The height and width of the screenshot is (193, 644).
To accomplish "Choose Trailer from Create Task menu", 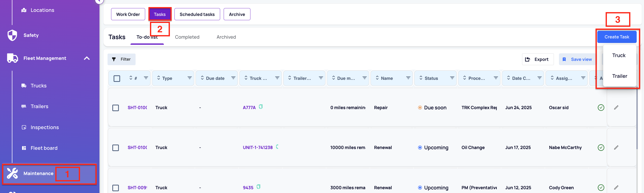I will (x=620, y=76).
